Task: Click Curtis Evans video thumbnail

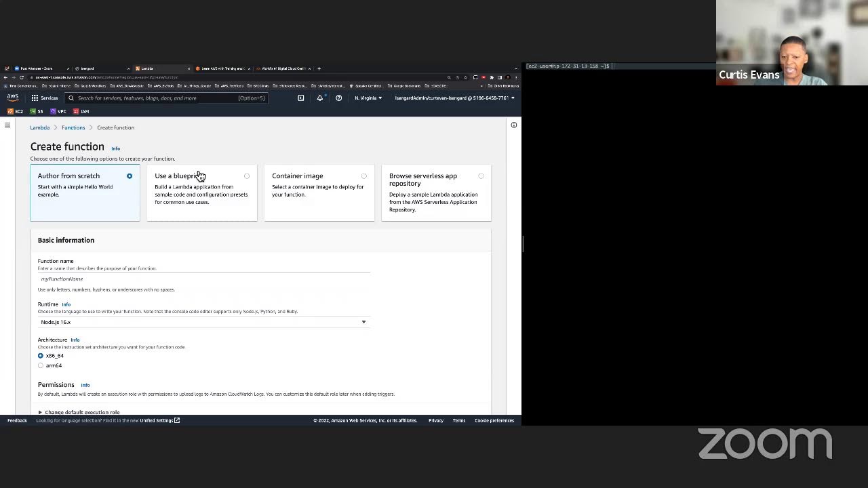Action: tap(792, 43)
